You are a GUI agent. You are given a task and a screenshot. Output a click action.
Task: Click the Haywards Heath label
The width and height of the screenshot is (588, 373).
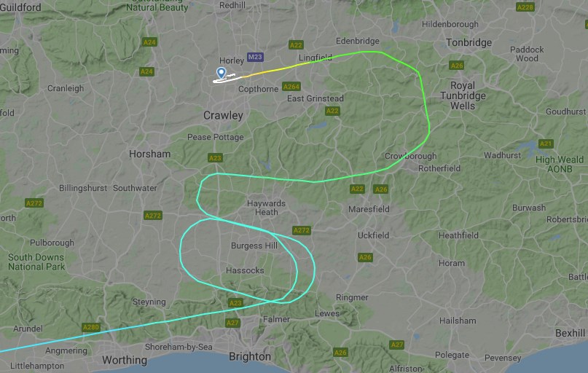click(x=266, y=208)
